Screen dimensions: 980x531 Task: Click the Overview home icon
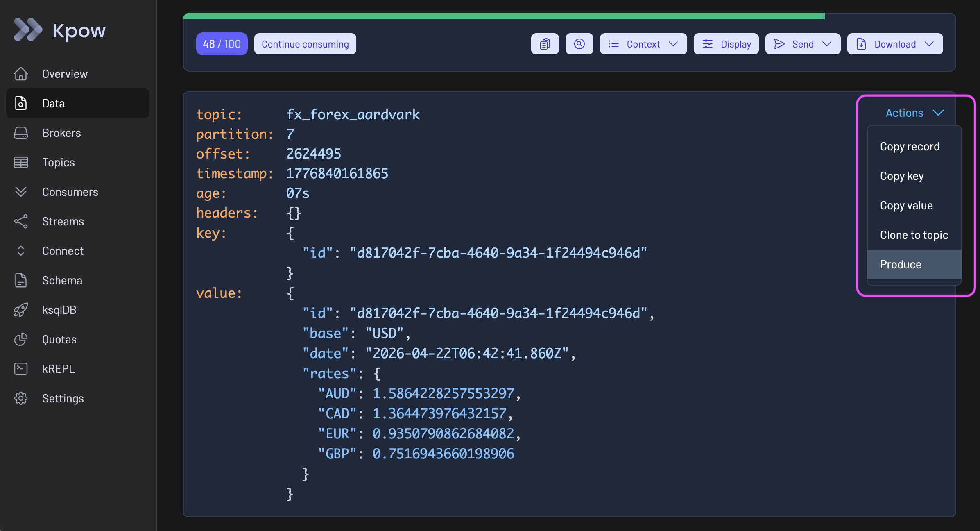(21, 74)
